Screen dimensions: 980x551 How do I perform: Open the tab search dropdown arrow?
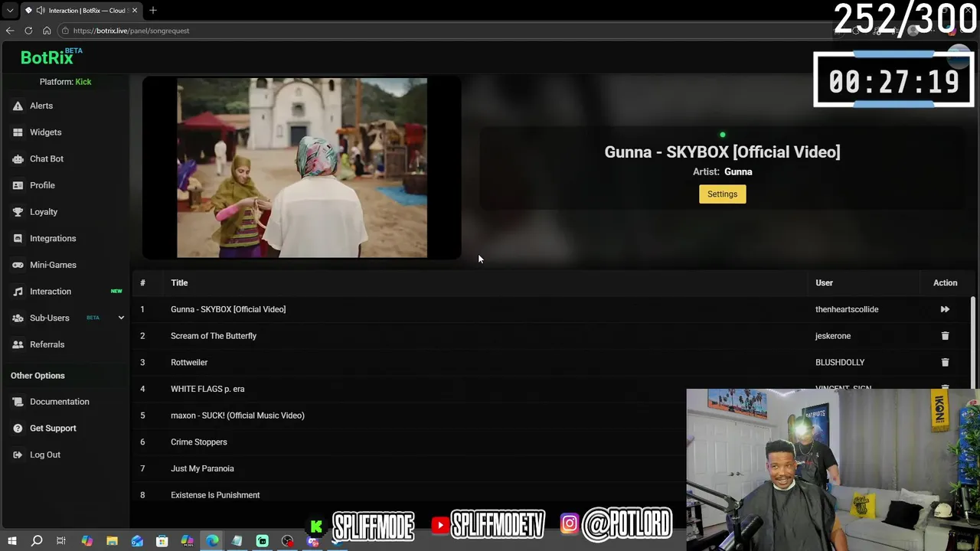(9, 11)
